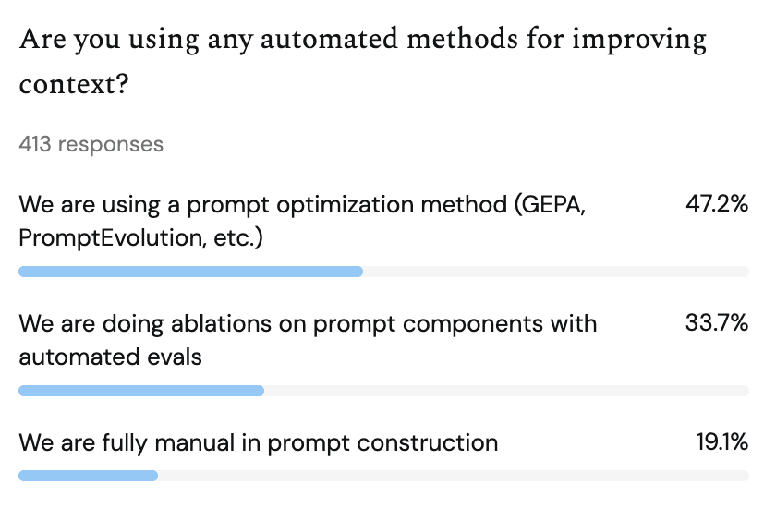Screen dimensions: 776x532
Task: Click the 47.2% percentage value
Action: pos(716,205)
